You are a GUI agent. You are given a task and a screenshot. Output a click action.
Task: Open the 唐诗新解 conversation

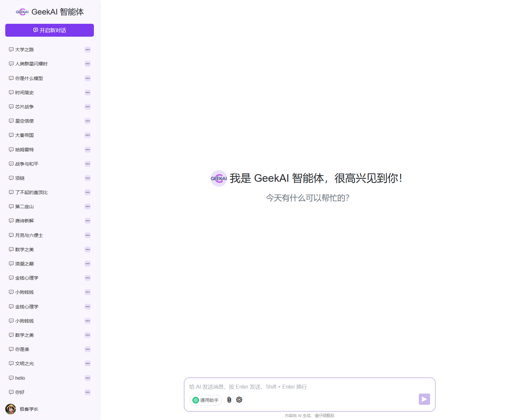point(50,221)
